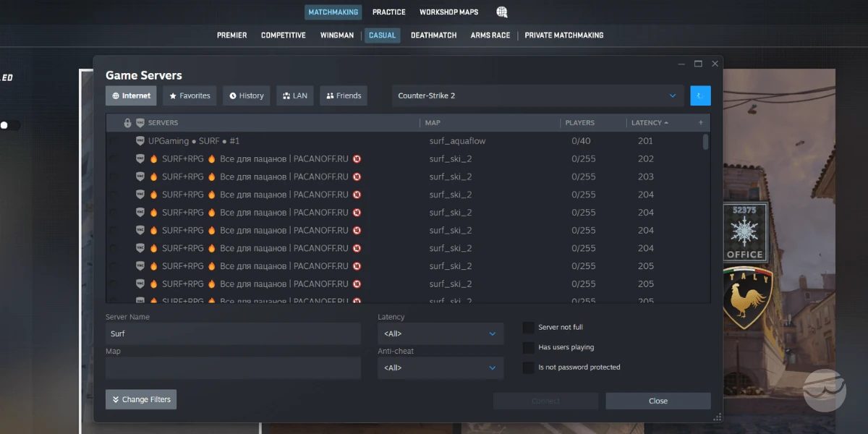The height and width of the screenshot is (434, 868).
Task: Show the Friends tab
Action: [x=344, y=95]
